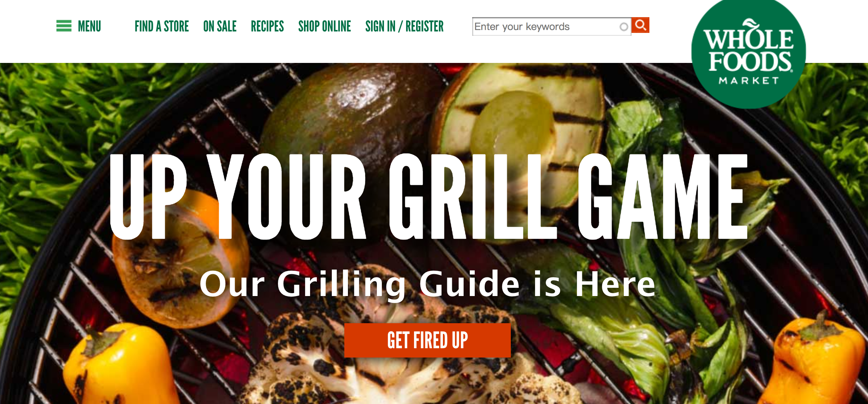Open the hamburger menu icon
This screenshot has width=868, height=404.
coord(64,26)
